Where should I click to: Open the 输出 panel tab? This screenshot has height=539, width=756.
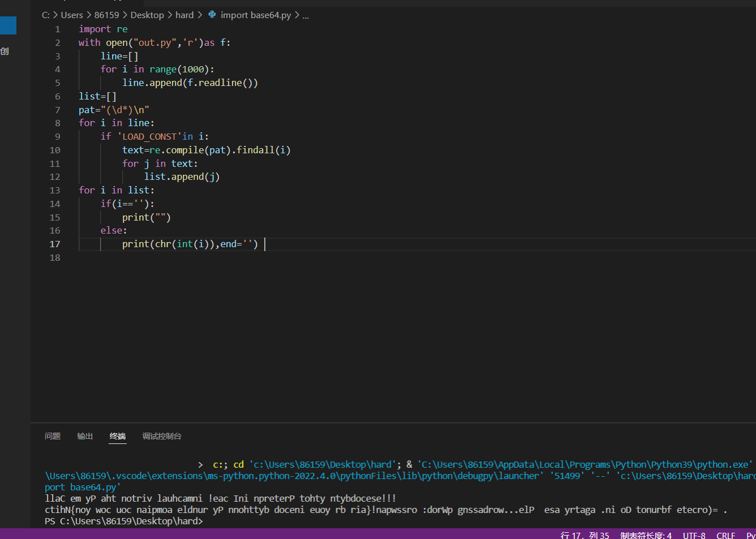point(85,436)
